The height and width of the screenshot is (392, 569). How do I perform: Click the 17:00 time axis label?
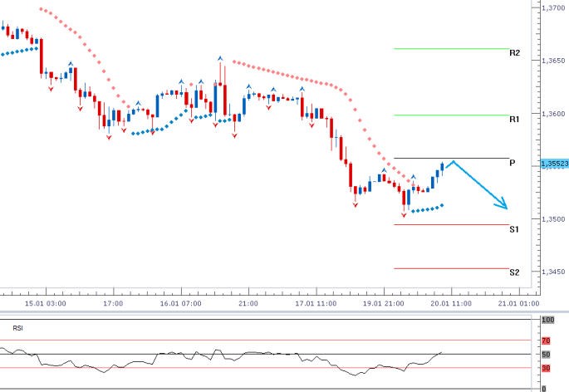coord(113,303)
